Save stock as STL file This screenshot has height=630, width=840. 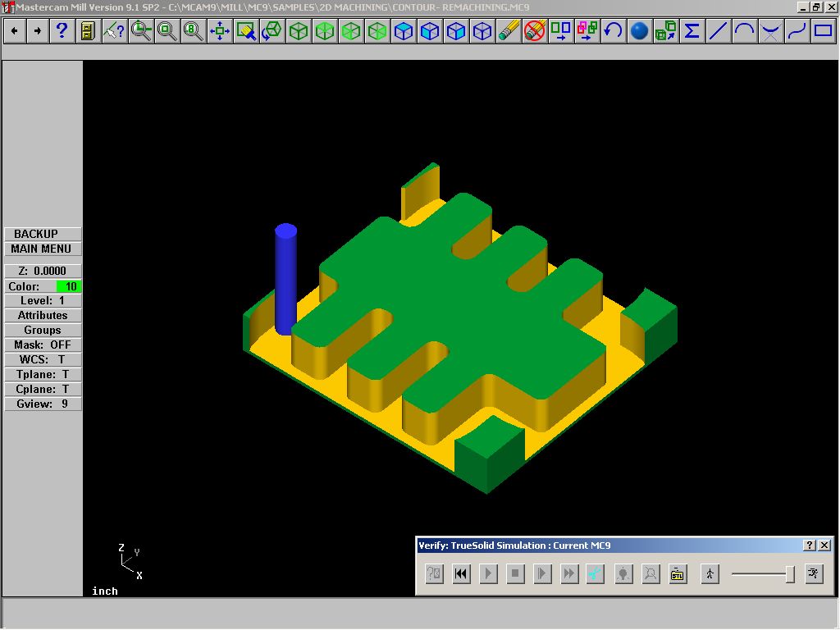tap(678, 574)
